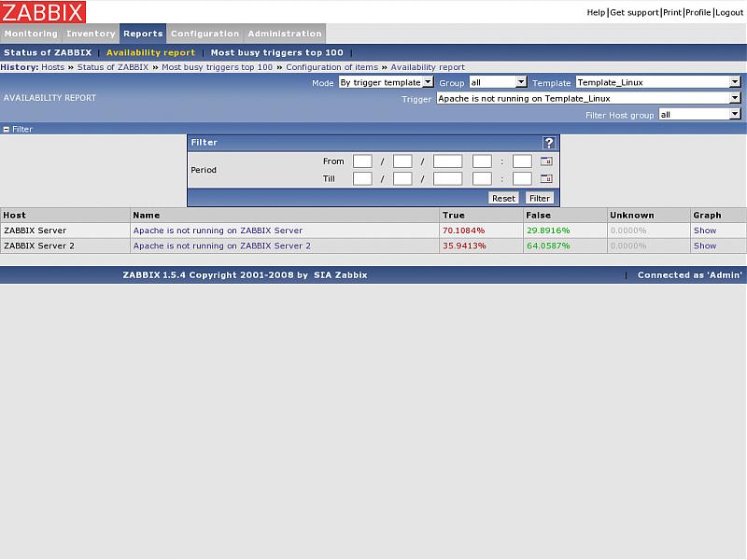
Task: Open Most busy triggers history breadcrumb
Action: 218,67
